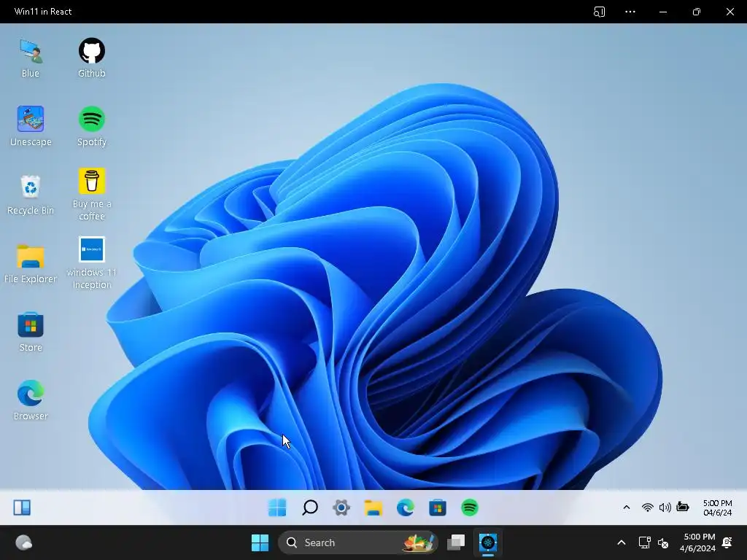
Task: Open File Explorer in inner taskbar
Action: click(x=373, y=507)
